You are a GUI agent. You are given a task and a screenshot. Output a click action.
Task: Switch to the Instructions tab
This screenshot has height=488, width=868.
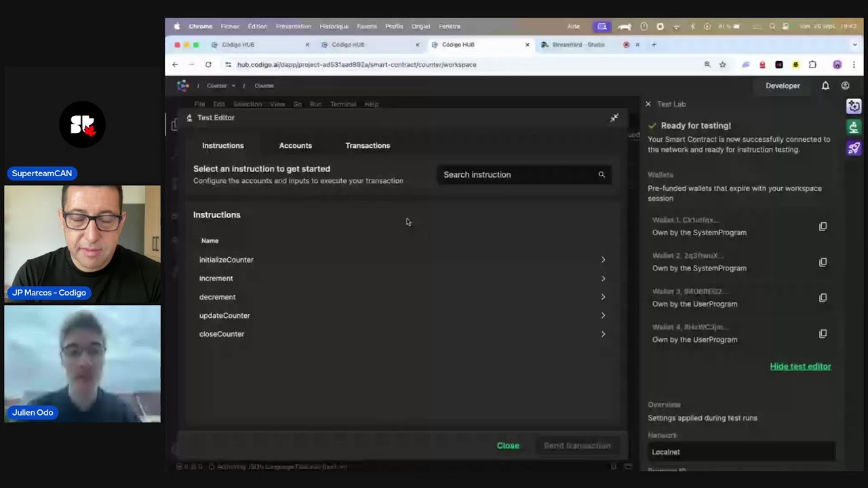(x=222, y=146)
